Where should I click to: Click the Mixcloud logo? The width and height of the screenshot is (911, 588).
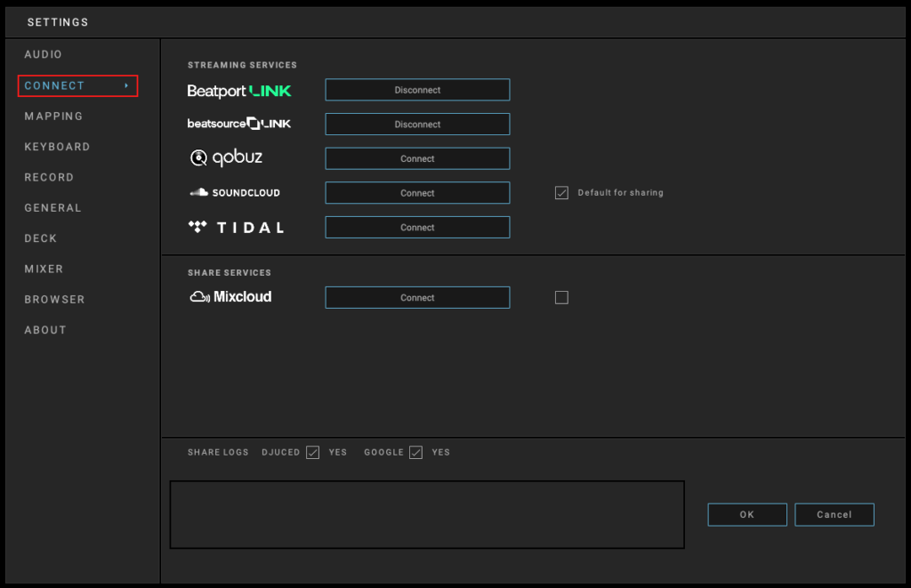tap(230, 297)
